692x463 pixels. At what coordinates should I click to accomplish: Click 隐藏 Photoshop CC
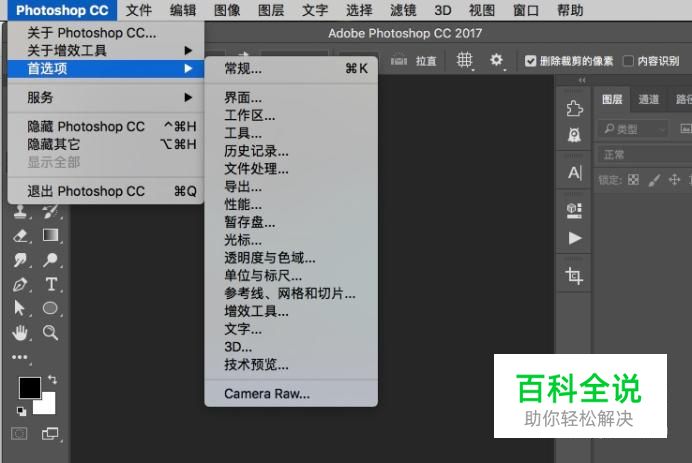(x=105, y=127)
